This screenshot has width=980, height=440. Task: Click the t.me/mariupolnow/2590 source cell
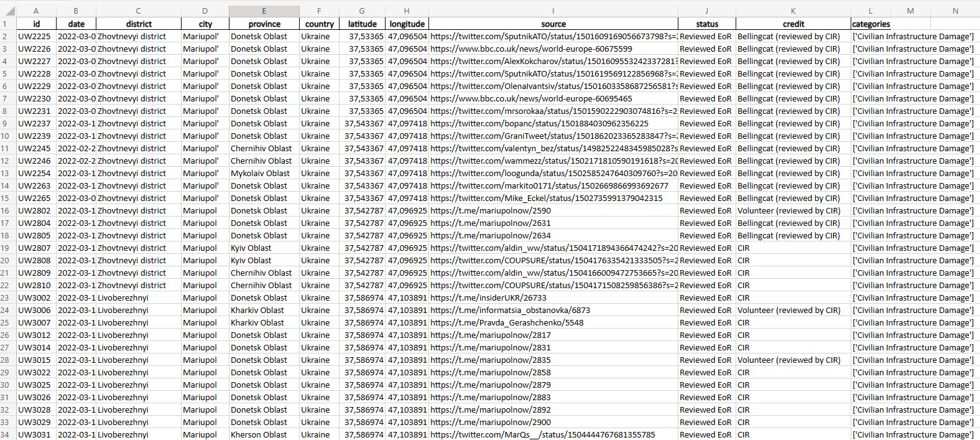(x=553, y=210)
